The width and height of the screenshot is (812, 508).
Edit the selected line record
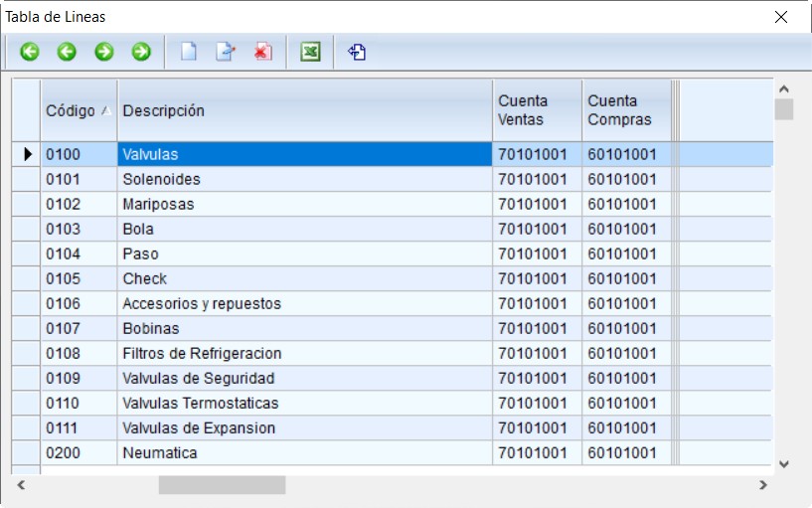[225, 52]
